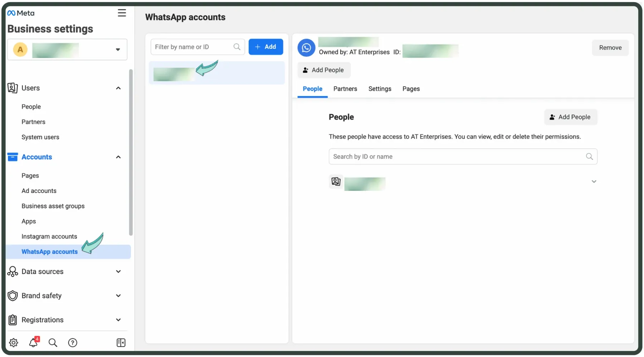This screenshot has height=357, width=644.
Task: Switch to the Pages tab
Action: point(411,89)
